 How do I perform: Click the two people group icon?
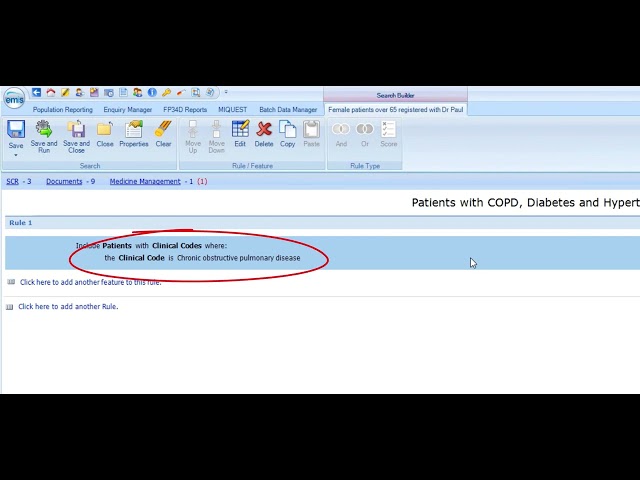pos(138,93)
